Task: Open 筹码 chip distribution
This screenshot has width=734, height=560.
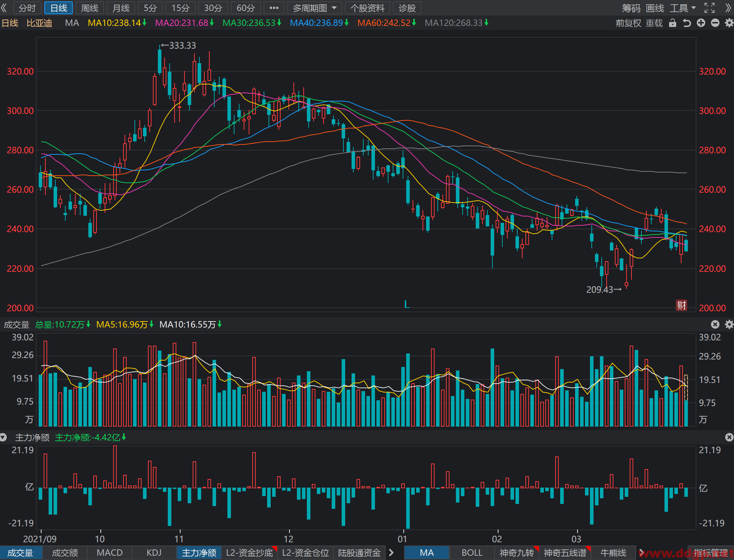Action: (631, 8)
